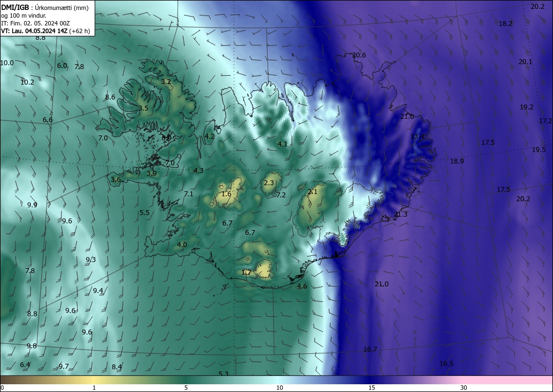Click the 13.4 value over east Iceland
The image size is (553, 392).
(417, 137)
